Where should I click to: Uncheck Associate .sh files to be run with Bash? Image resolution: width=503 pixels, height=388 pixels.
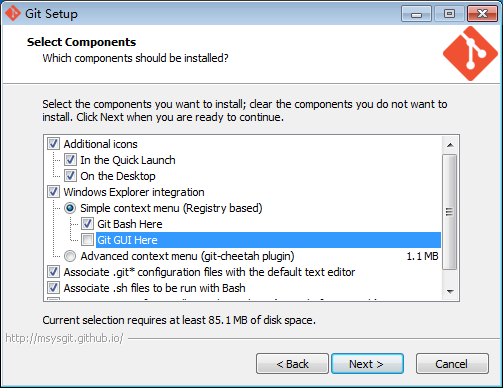click(x=53, y=288)
